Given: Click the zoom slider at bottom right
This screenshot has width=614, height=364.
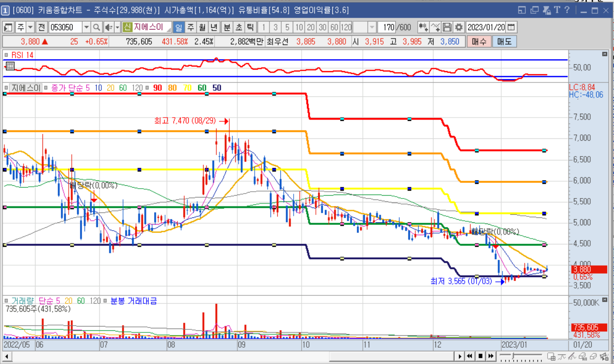Looking at the screenshot, I should 520,356.
